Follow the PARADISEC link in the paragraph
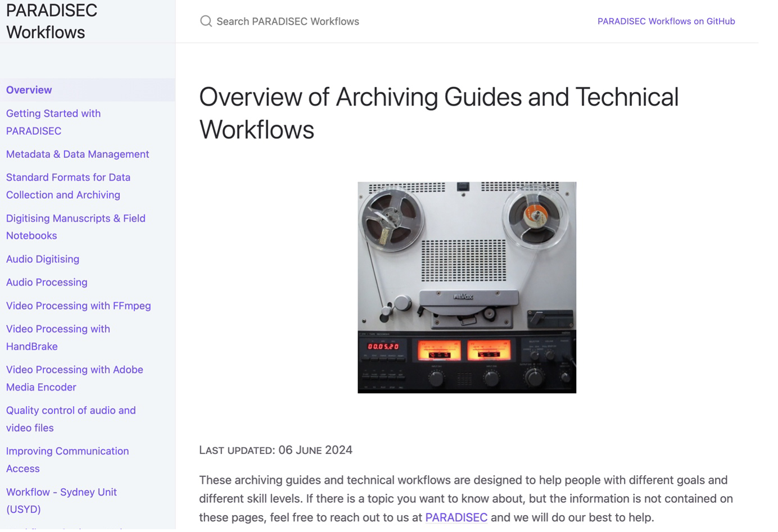778x532 pixels. pyautogui.click(x=456, y=517)
